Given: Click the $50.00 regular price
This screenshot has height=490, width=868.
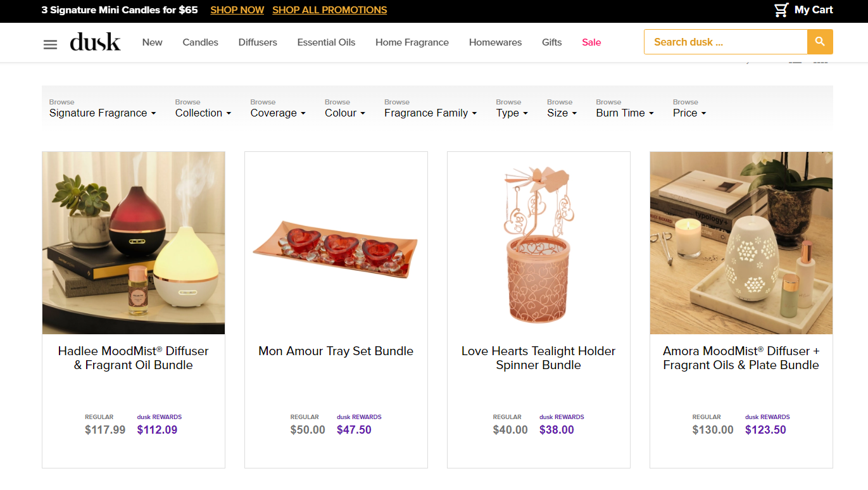Looking at the screenshot, I should pos(308,430).
